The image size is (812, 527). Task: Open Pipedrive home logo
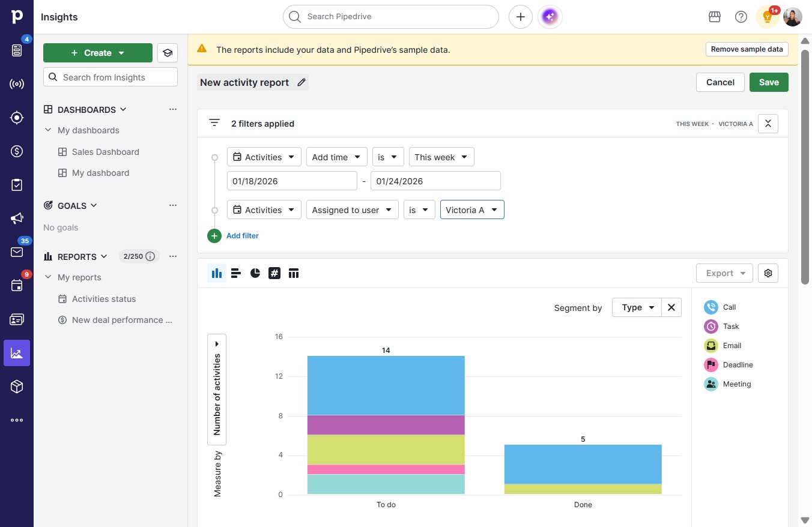[17, 17]
